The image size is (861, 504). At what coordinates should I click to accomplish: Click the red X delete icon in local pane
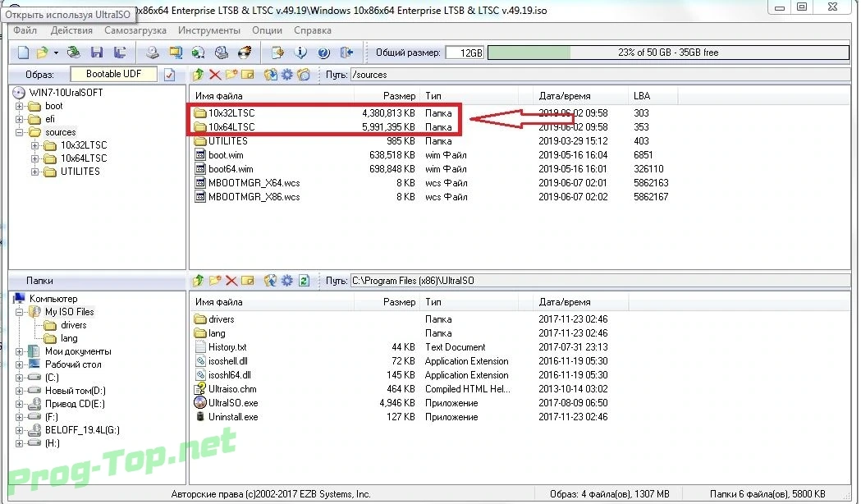click(x=231, y=281)
